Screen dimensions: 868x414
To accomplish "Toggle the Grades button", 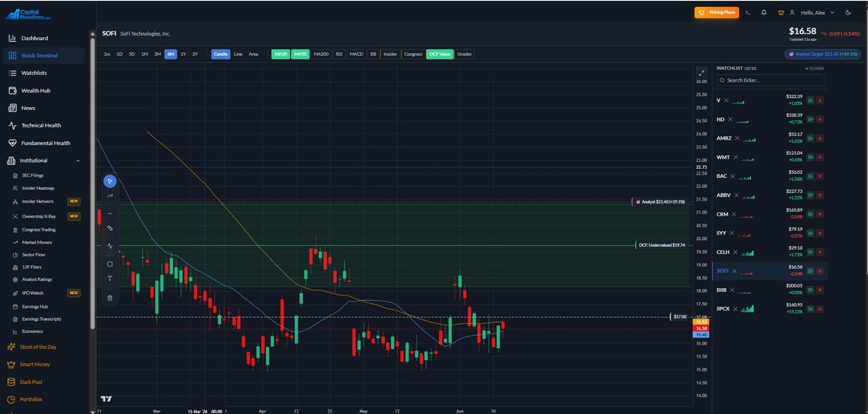I will tap(464, 54).
